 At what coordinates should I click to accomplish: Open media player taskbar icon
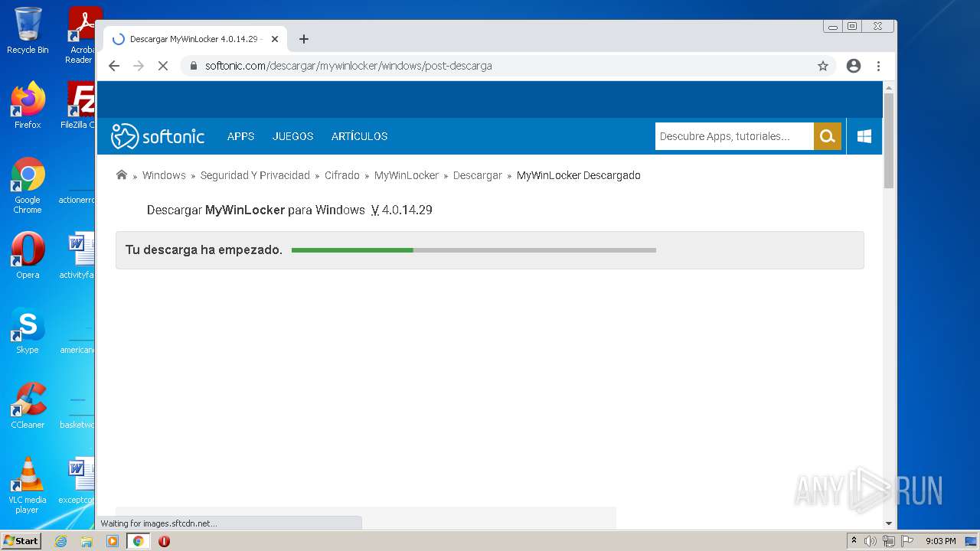point(113,541)
